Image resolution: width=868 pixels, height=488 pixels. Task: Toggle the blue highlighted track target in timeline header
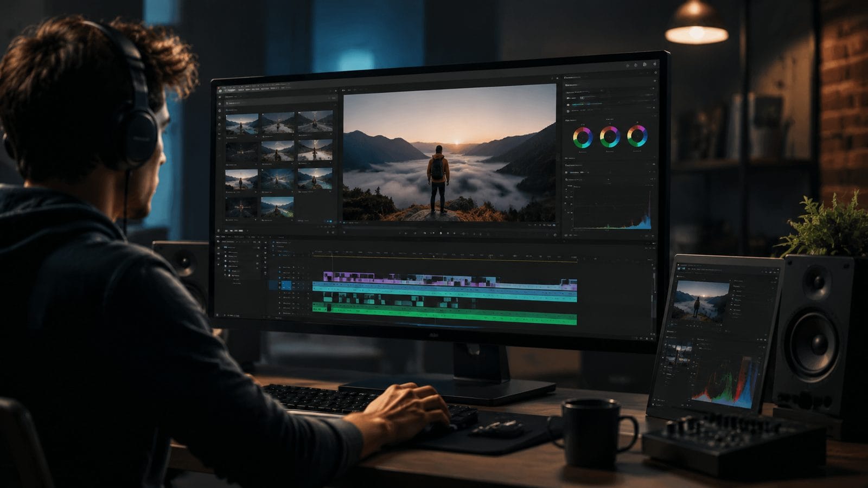(x=286, y=285)
